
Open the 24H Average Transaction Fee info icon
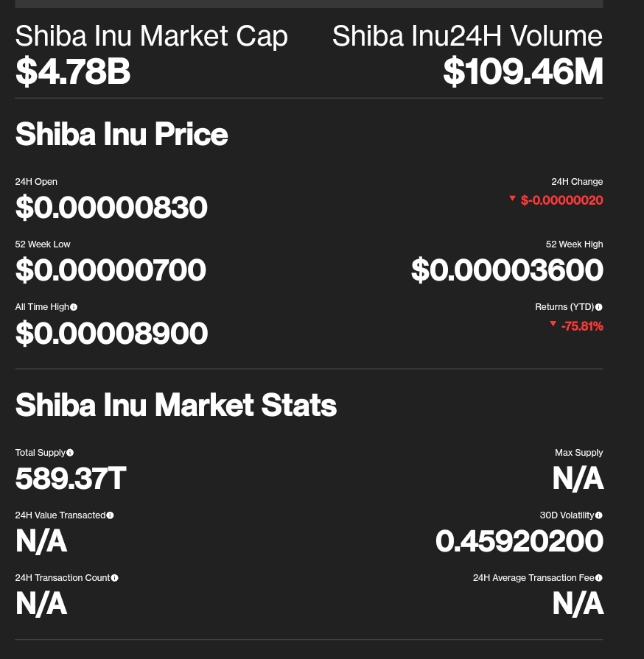tap(599, 578)
